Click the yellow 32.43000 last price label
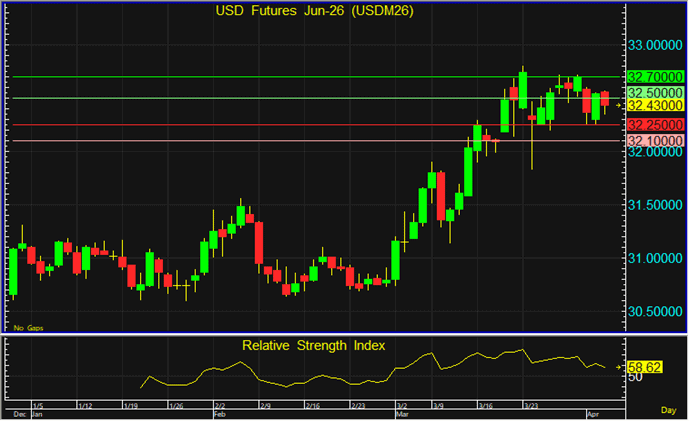 tap(655, 105)
